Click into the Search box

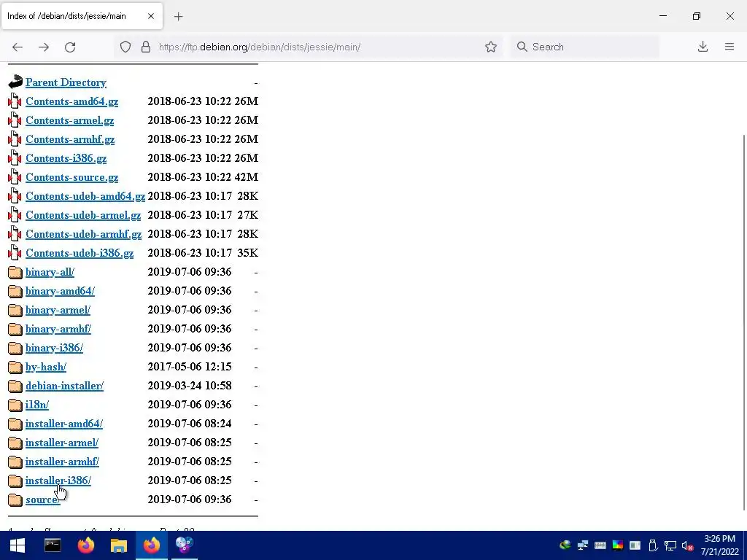coord(585,47)
